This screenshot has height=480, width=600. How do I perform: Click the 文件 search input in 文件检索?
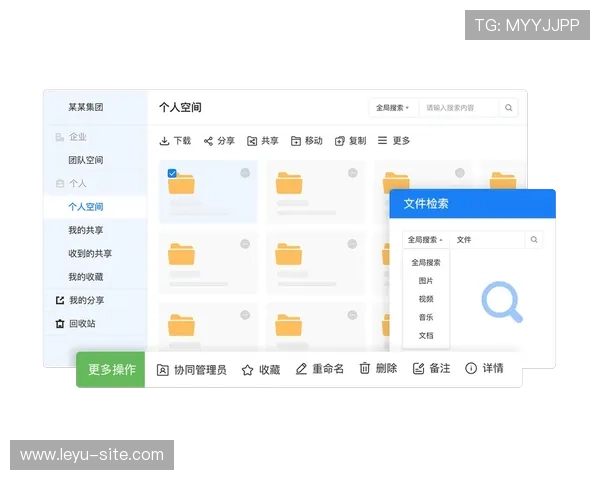coord(488,240)
